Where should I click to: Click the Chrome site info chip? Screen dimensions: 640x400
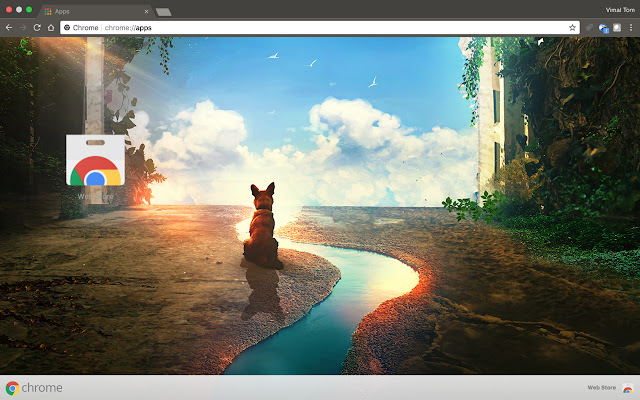81,28
